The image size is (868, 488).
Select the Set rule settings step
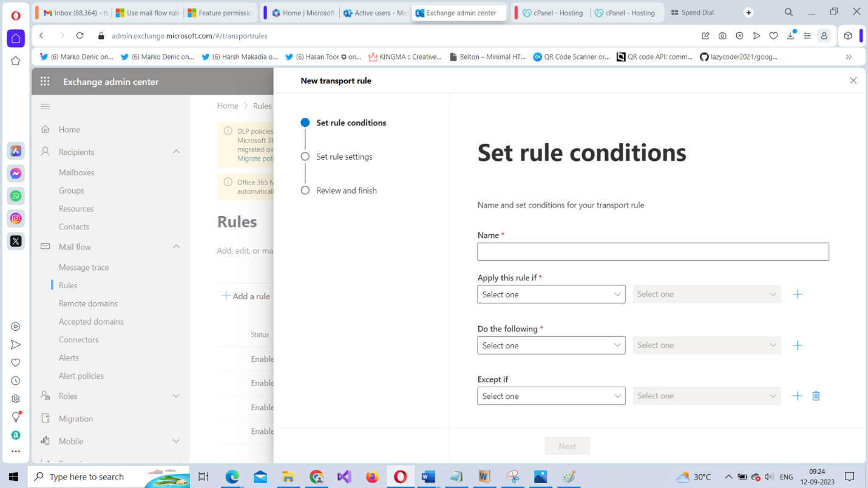(344, 157)
